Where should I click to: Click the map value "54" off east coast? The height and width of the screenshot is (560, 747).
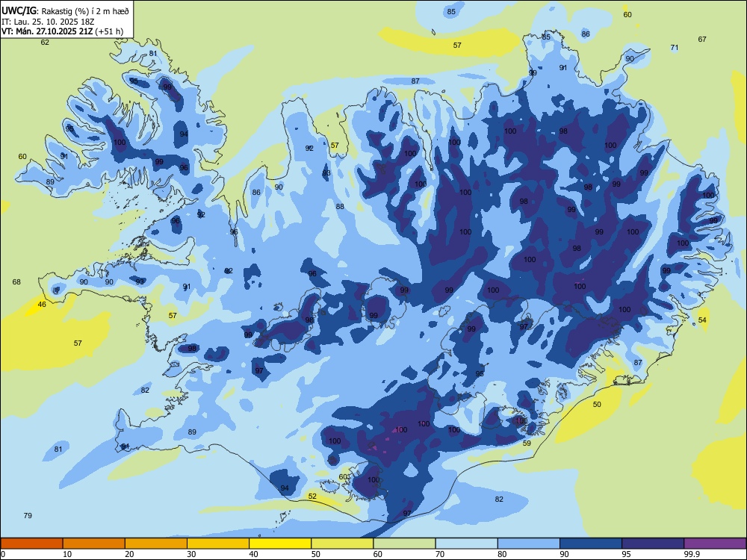click(x=702, y=320)
